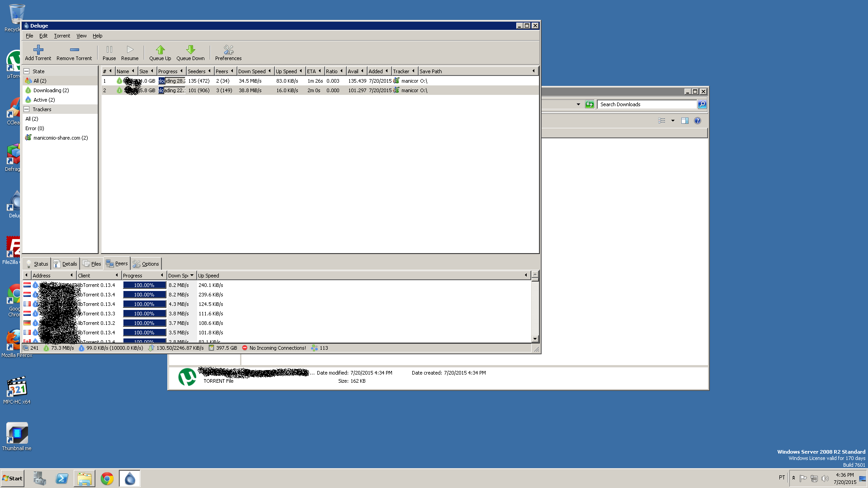This screenshot has height=488, width=868.
Task: Click the Start button
Action: [x=13, y=479]
